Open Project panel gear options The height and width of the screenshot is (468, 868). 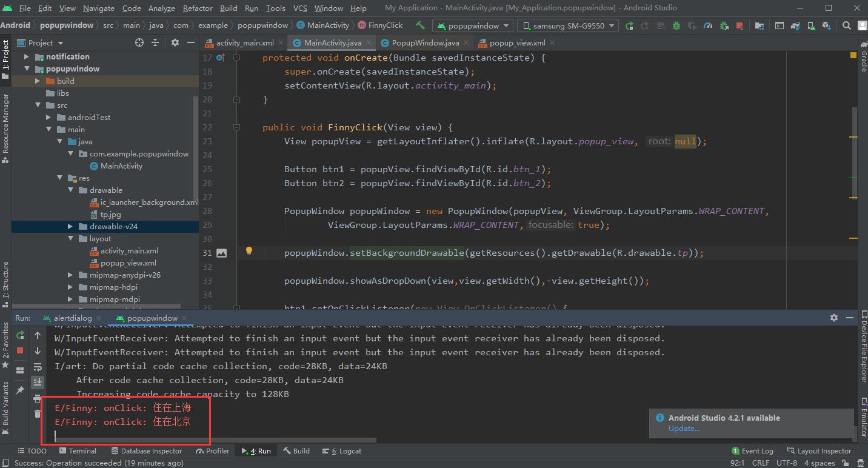click(x=175, y=42)
